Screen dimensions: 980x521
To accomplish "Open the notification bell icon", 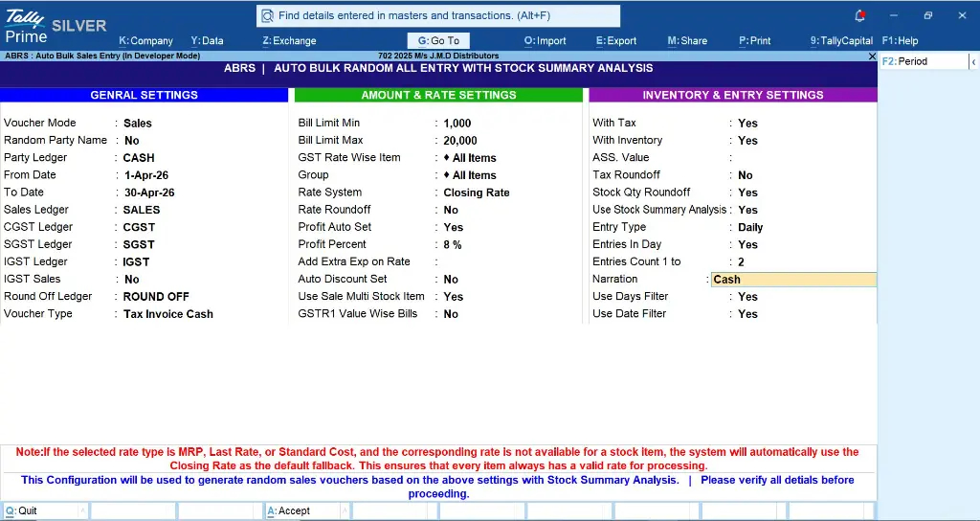I will point(860,15).
